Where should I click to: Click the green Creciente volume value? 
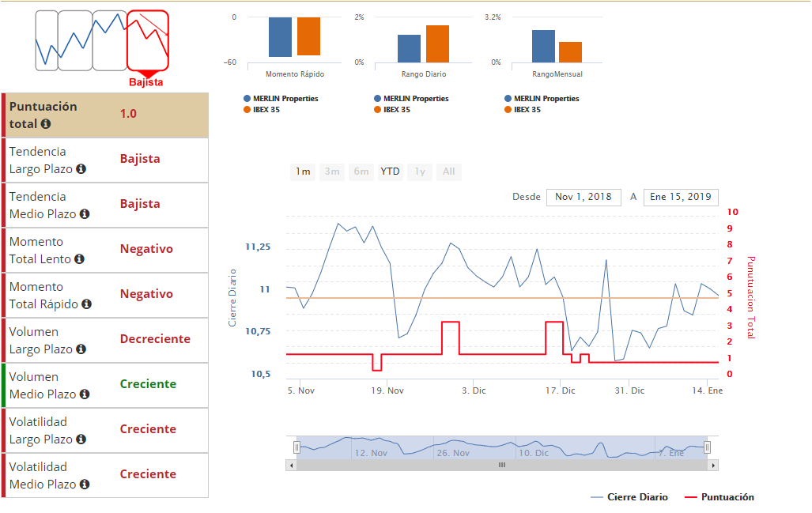click(x=148, y=384)
